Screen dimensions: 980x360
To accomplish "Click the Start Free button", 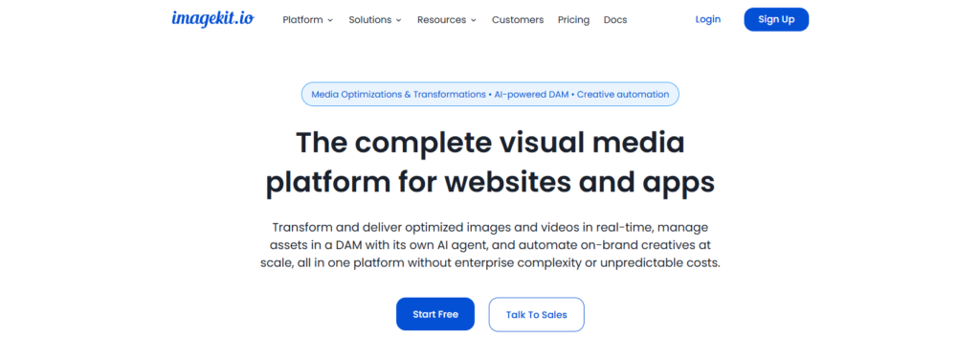I will 435,314.
